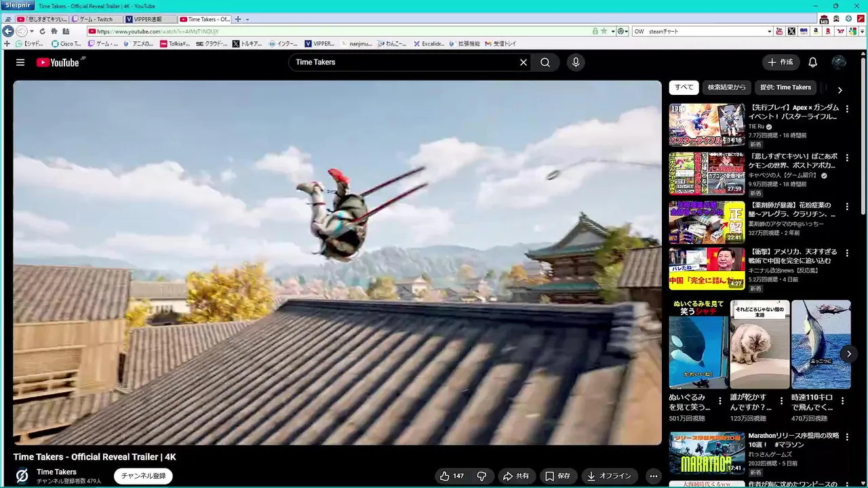Image resolution: width=868 pixels, height=488 pixels.
Task: Open more actions three-dot button under video
Action: (x=653, y=476)
